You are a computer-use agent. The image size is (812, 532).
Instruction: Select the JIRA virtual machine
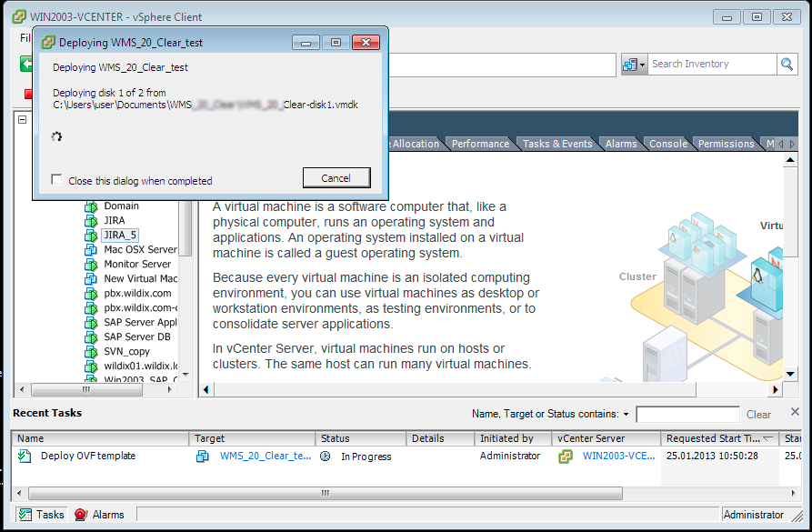point(114,220)
